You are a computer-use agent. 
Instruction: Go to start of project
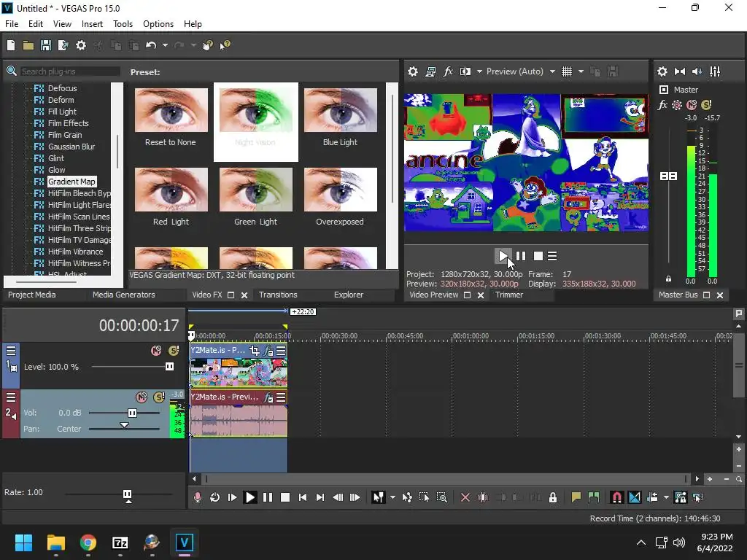[303, 497]
